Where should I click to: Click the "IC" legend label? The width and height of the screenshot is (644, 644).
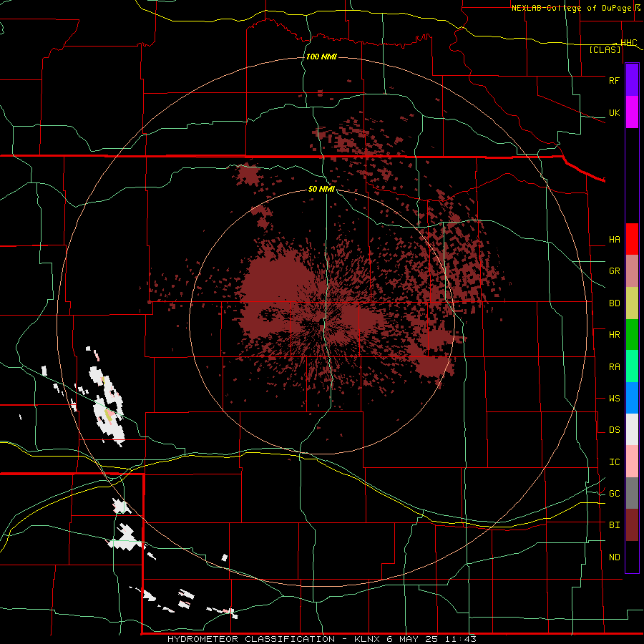(614, 462)
